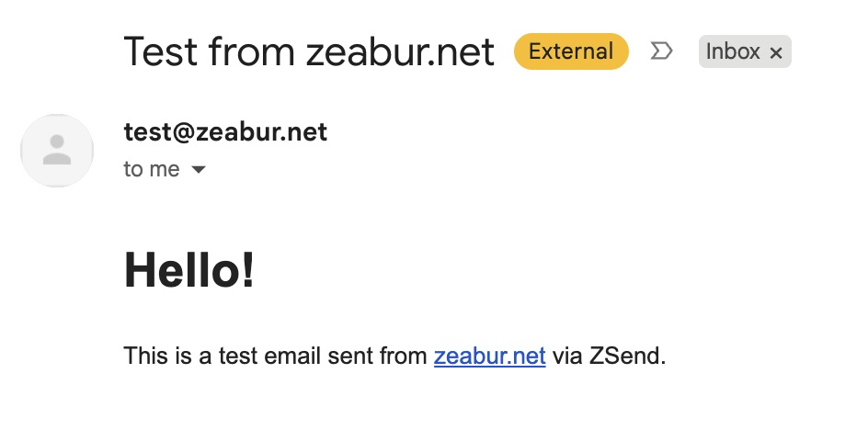
Task: Click the yellow External badge
Action: pos(570,51)
